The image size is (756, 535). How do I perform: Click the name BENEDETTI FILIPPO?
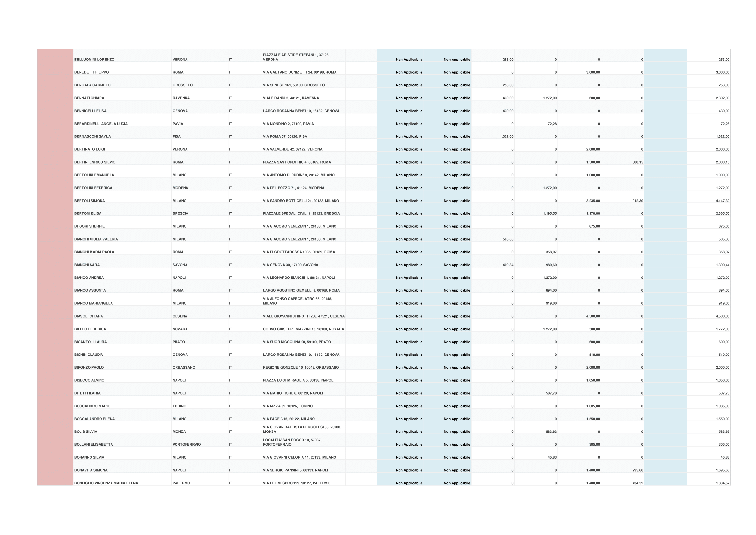[x=91, y=72]
